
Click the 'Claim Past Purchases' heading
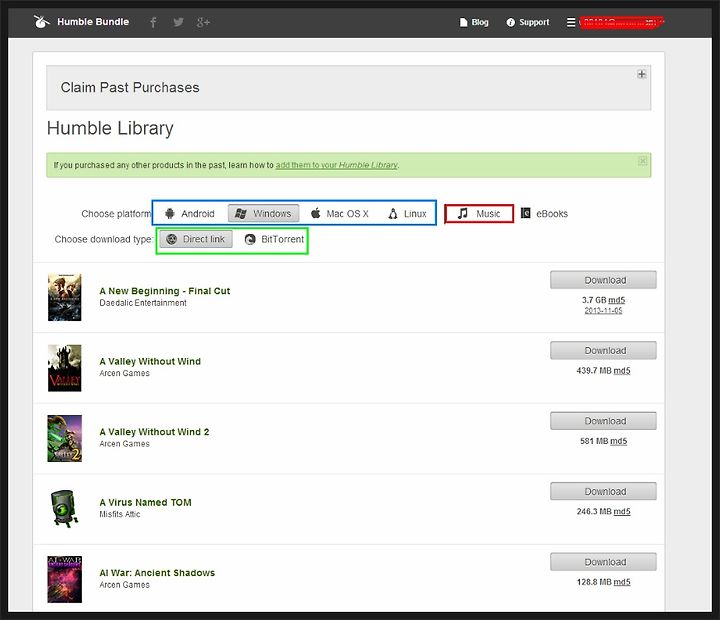coord(130,87)
